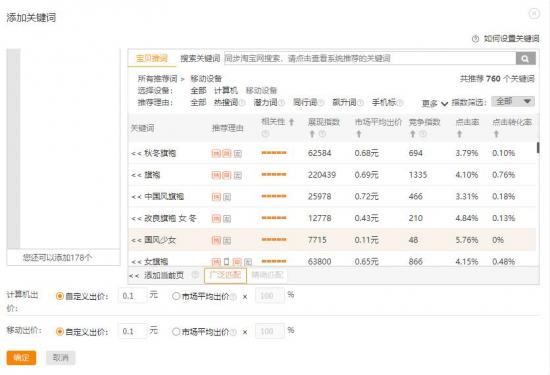Focus the Taobao keyword search field
The height and width of the screenshot is (375, 550).
point(370,58)
